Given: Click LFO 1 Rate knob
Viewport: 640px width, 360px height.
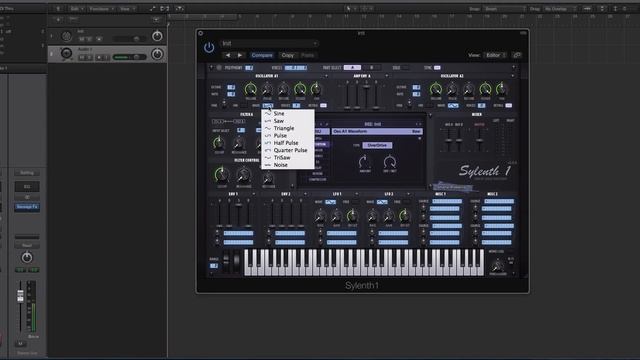Looking at the screenshot, I should (x=320, y=216).
